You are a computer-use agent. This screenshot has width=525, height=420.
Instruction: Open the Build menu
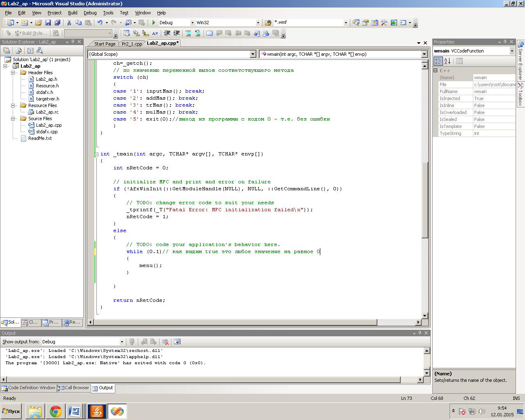click(x=73, y=13)
